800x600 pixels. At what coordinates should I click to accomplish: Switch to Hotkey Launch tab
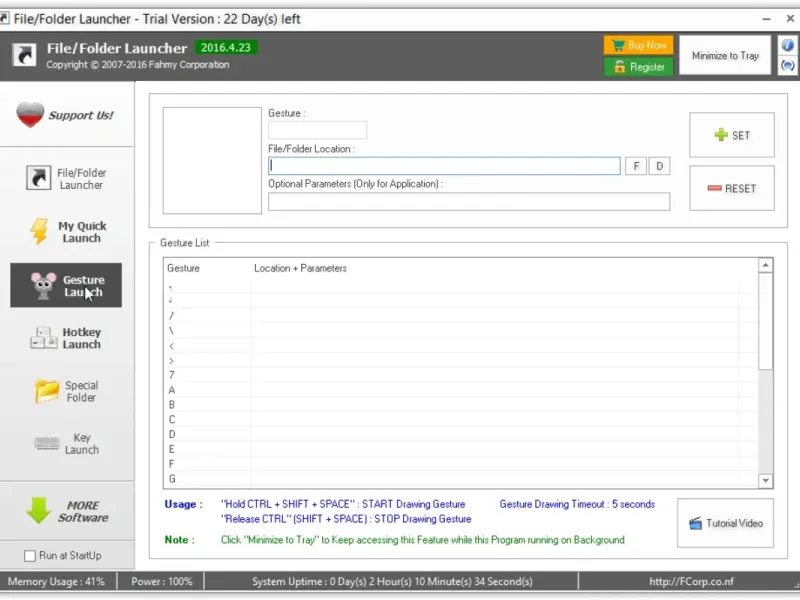point(66,338)
